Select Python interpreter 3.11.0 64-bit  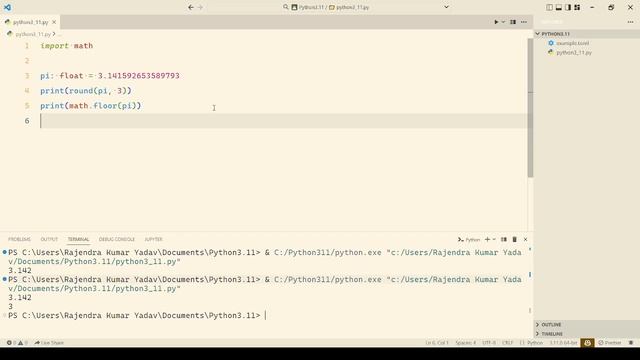(x=563, y=343)
